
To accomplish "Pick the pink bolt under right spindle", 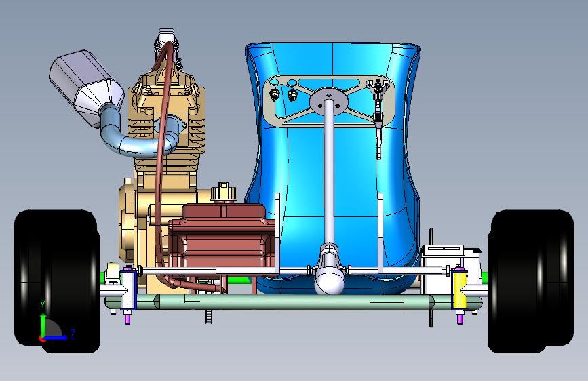I will click(460, 319).
